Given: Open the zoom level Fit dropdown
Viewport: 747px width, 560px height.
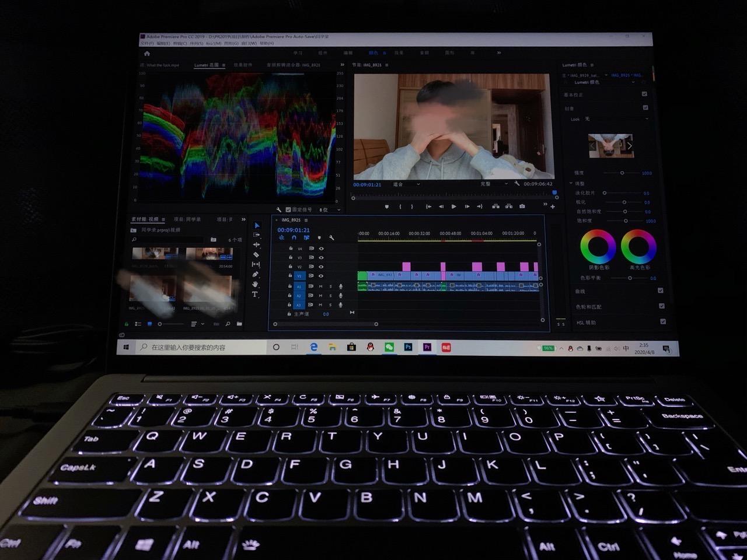Looking at the screenshot, I should tap(406, 184).
